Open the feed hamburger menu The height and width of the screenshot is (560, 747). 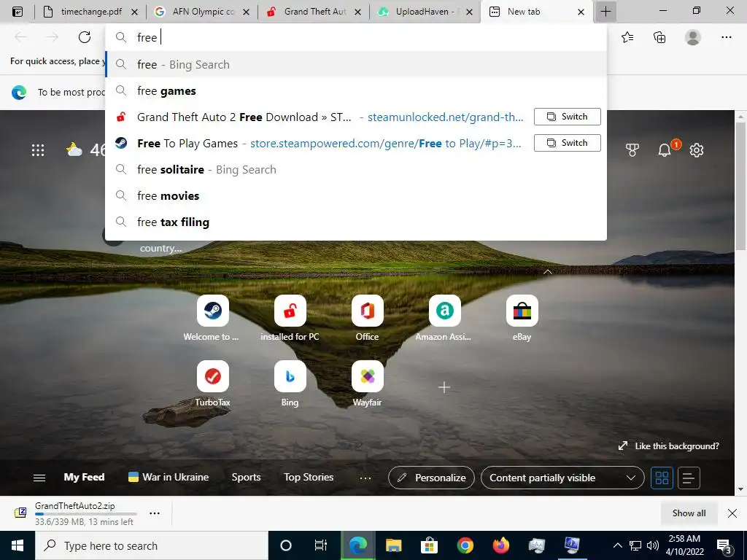(39, 478)
